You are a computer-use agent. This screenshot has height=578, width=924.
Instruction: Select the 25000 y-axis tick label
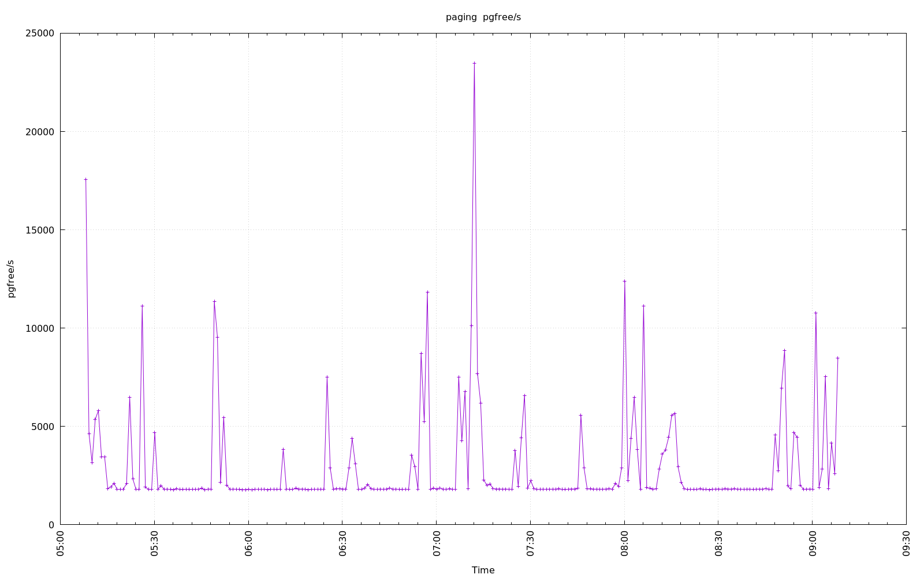click(x=40, y=34)
